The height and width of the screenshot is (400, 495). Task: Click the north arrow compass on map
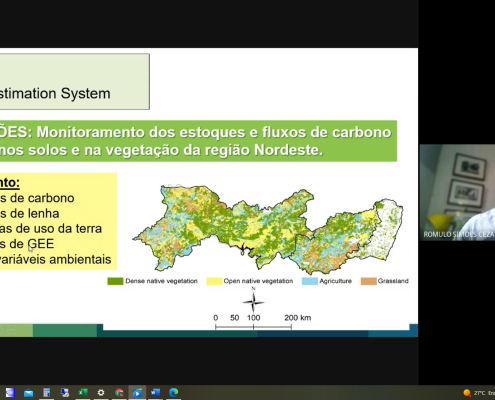click(x=253, y=300)
